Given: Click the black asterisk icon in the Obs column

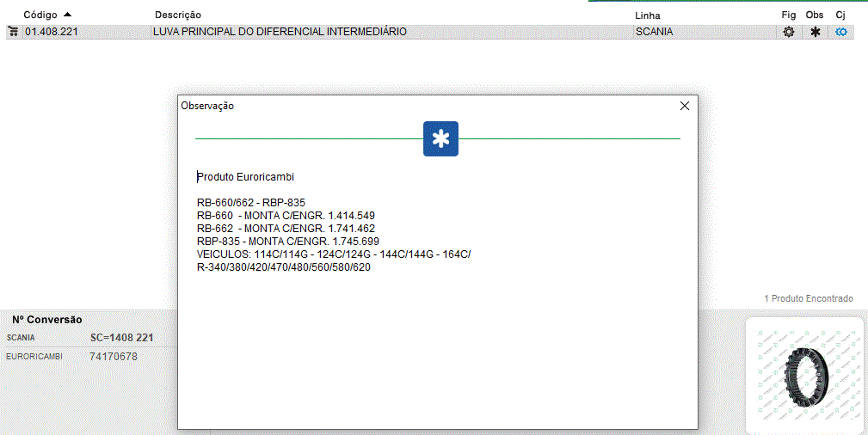Looking at the screenshot, I should (x=815, y=32).
